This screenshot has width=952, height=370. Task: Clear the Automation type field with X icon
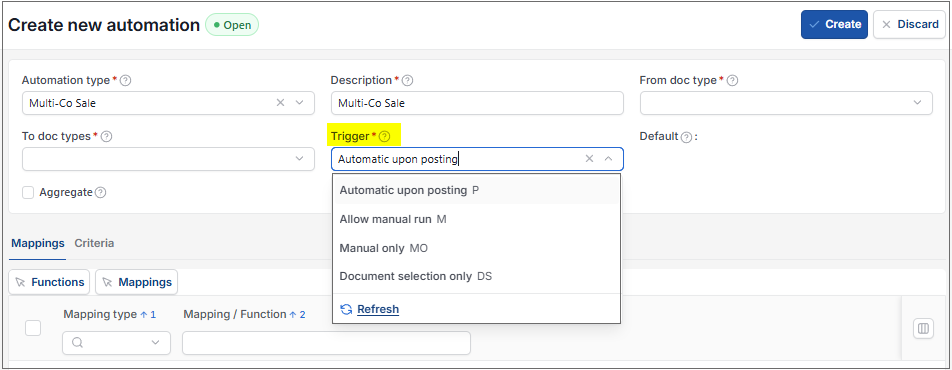[280, 103]
